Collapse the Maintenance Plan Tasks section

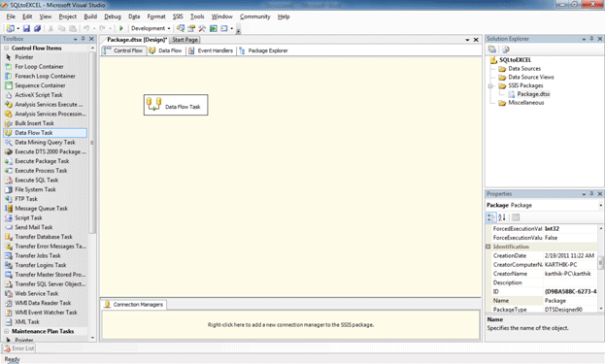7,331
